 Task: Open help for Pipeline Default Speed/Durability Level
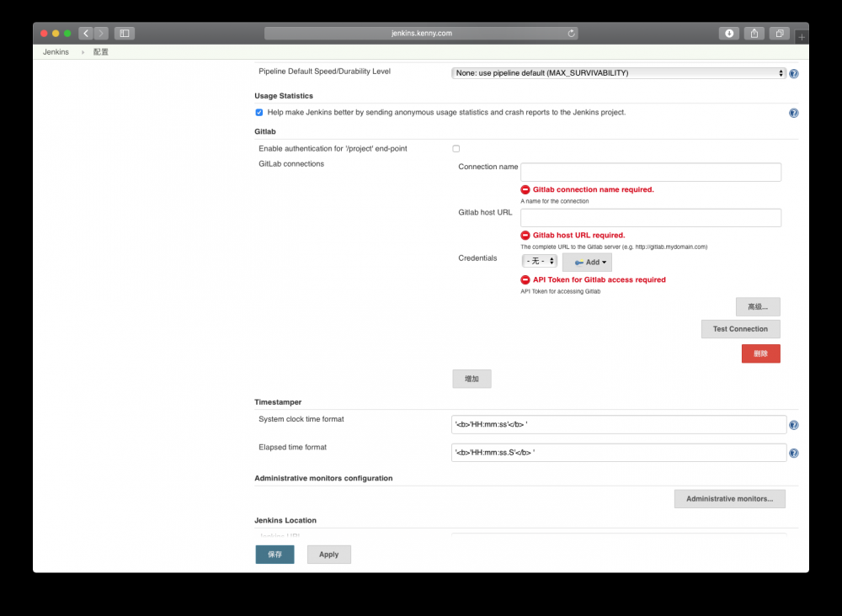[x=794, y=73]
